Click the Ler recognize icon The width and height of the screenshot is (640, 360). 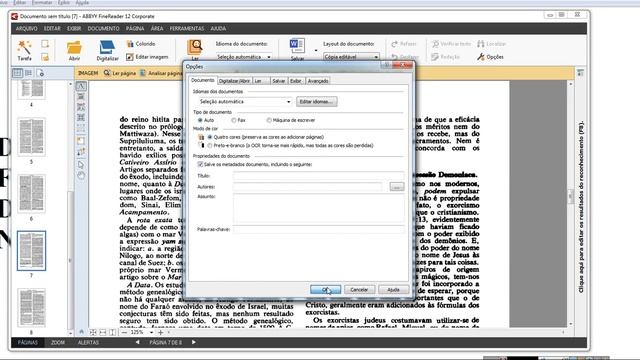tap(195, 47)
